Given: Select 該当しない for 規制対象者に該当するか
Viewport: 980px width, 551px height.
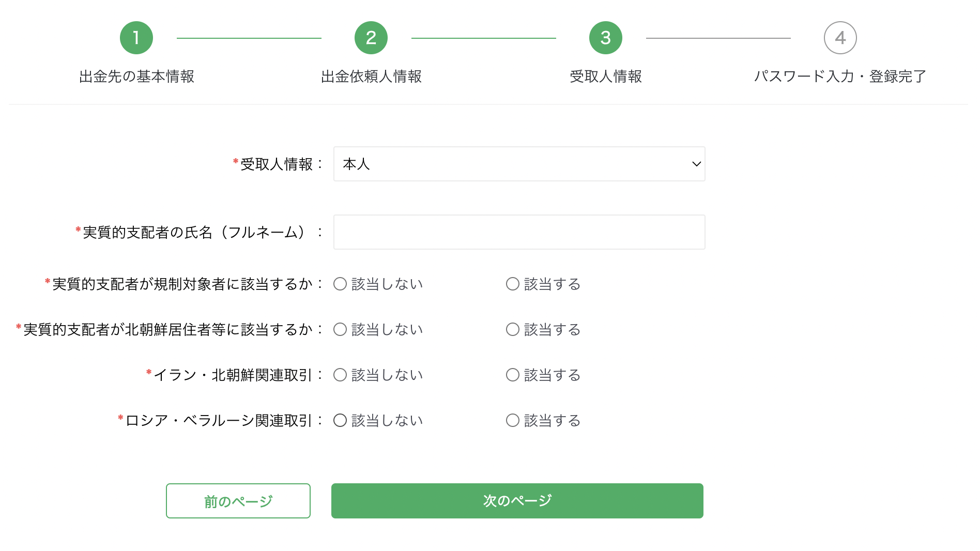Looking at the screenshot, I should coord(340,284).
